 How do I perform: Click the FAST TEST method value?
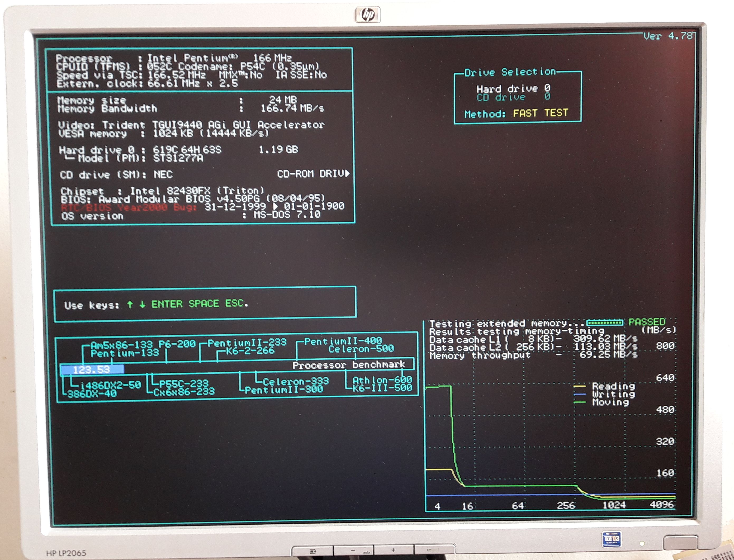(540, 113)
